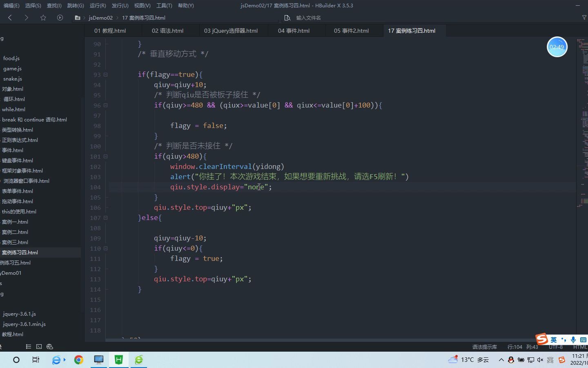Open the 查找(I) menu
588x368 pixels.
(x=54, y=5)
